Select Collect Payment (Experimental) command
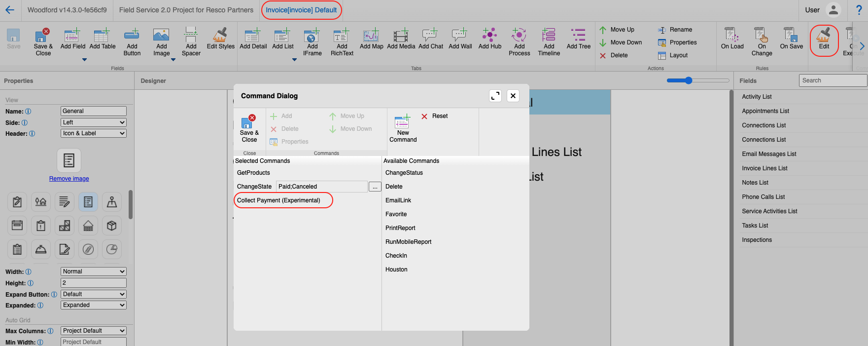This screenshot has width=868, height=346. click(x=278, y=200)
